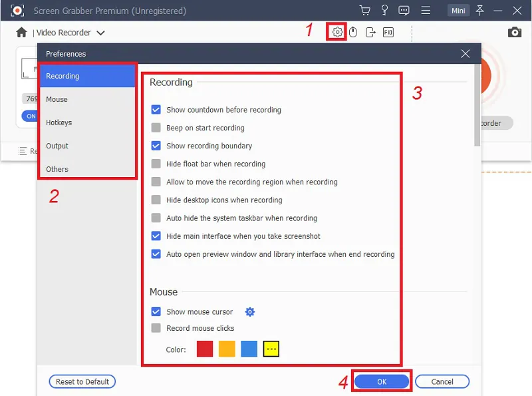Screen dimensions: 532x396
Task: Uncheck Show recording boundary
Action: coord(155,145)
